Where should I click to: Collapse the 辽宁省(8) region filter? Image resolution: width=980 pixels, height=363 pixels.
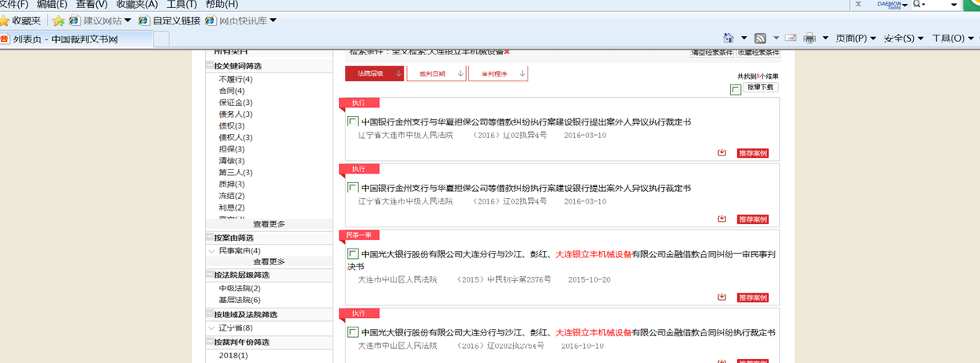pos(211,327)
